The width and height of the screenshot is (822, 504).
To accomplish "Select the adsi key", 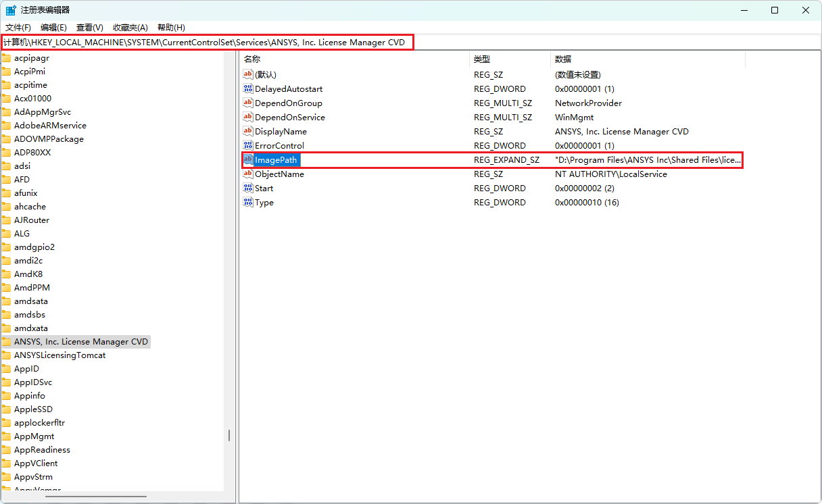I will [x=22, y=166].
